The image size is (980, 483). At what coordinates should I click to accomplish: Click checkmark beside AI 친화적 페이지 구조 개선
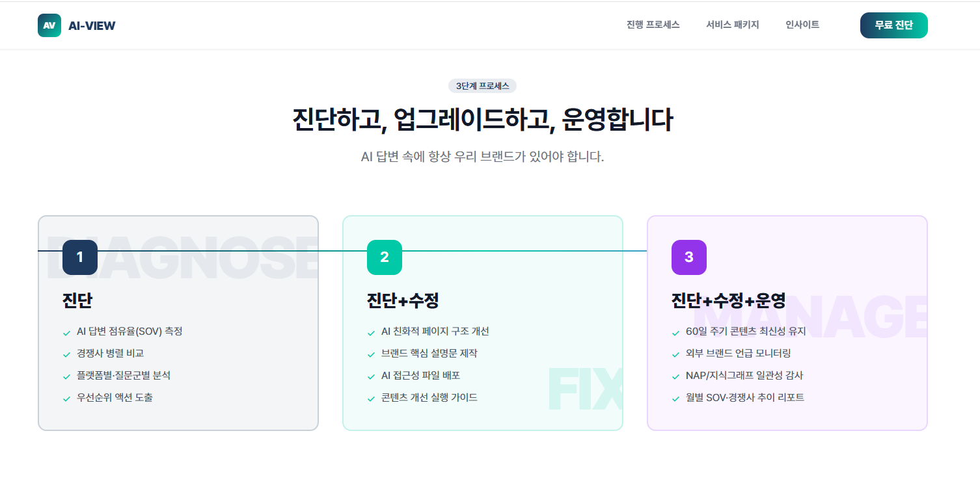coord(371,333)
